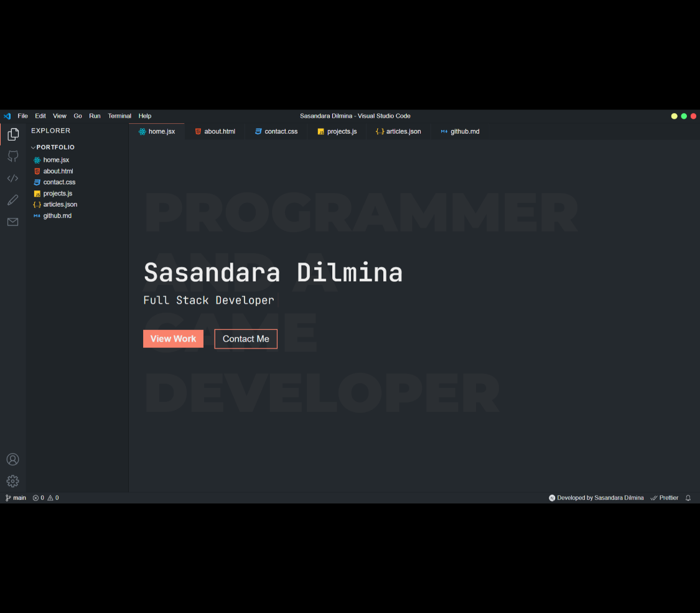The width and height of the screenshot is (700, 613).
Task: Click the View Work button
Action: pos(173,339)
